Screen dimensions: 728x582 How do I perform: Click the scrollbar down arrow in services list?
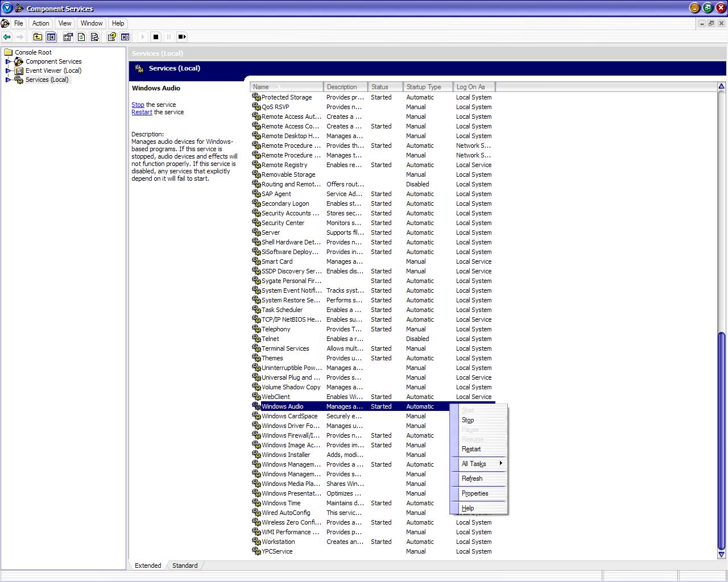point(721,554)
